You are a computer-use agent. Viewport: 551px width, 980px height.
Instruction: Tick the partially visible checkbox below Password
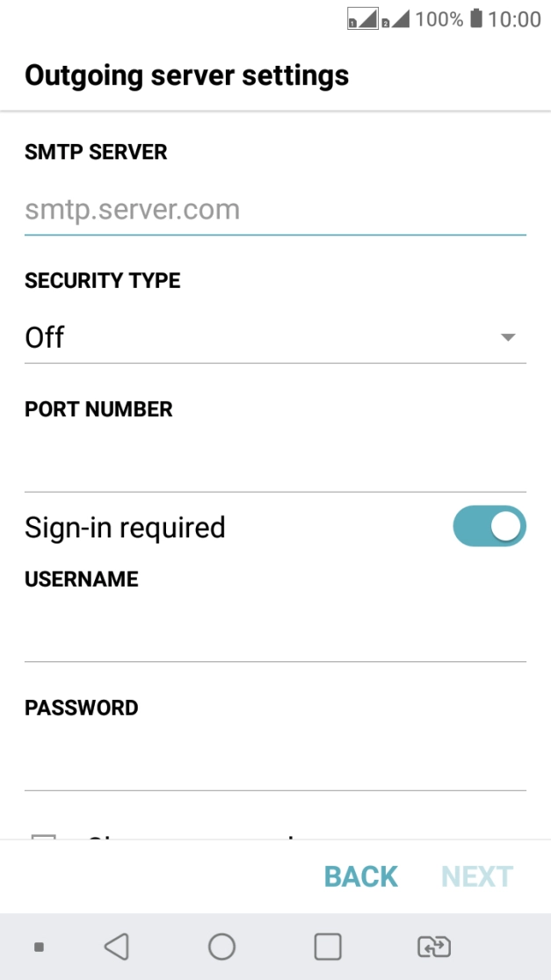44,836
